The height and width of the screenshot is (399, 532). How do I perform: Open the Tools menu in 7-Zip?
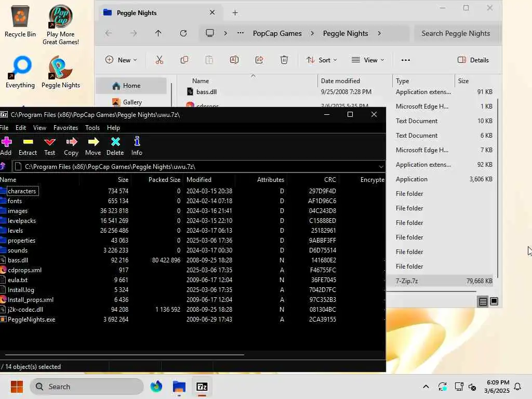tap(92, 128)
